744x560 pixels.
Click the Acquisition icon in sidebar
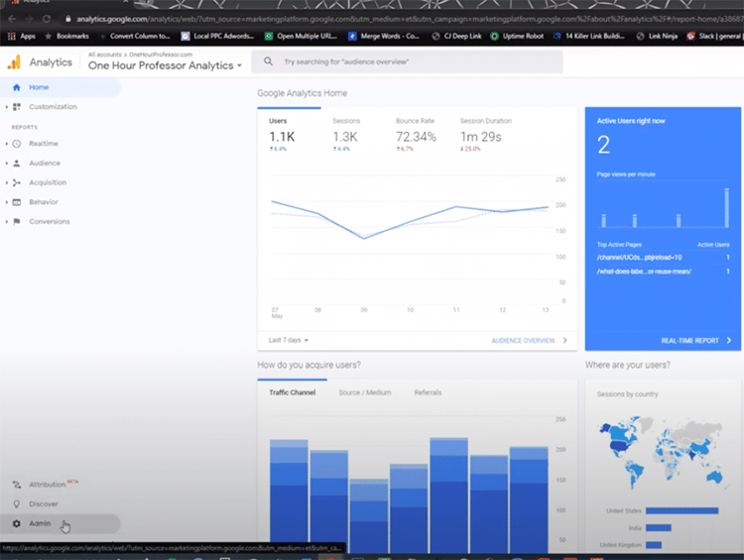coord(17,182)
